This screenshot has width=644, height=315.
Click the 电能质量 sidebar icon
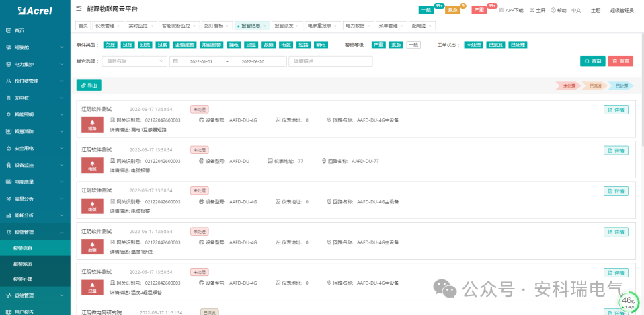[9, 182]
